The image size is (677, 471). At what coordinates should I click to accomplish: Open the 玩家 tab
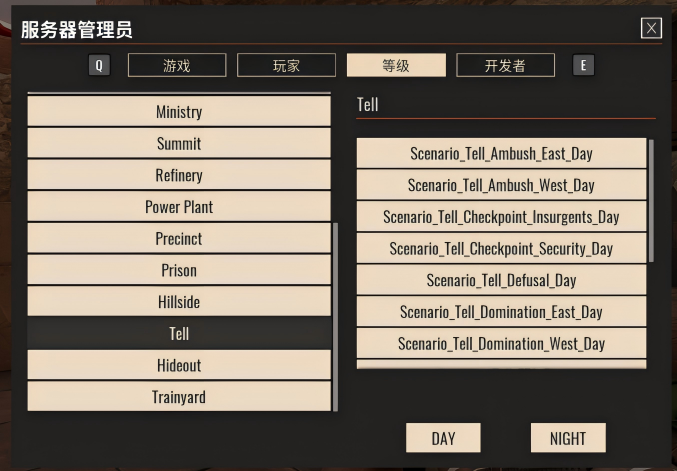coord(286,66)
